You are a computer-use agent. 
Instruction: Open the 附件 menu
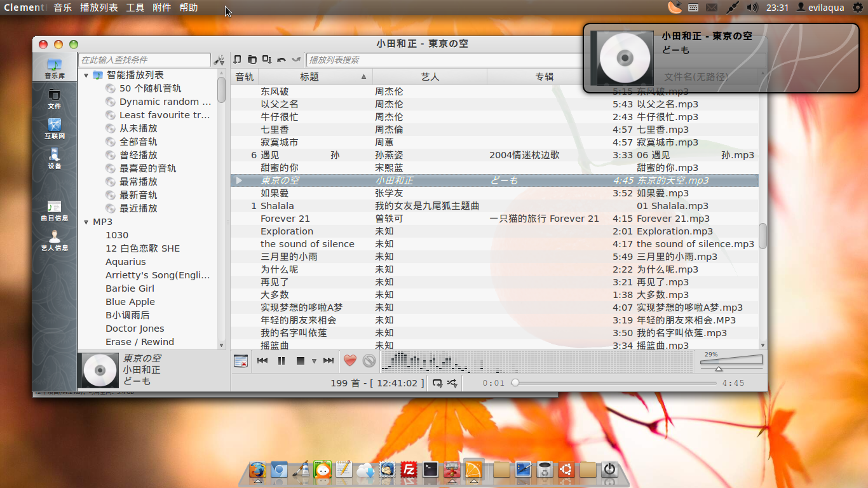click(162, 8)
